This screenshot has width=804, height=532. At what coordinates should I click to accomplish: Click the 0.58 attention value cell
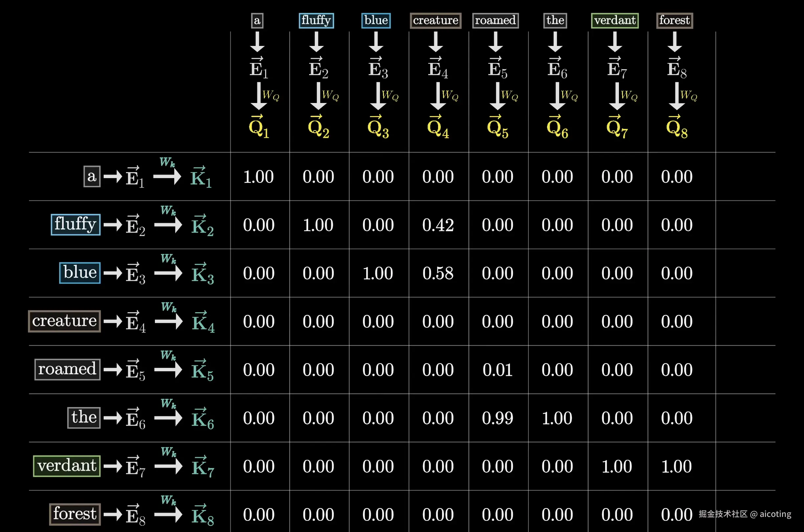click(x=438, y=273)
